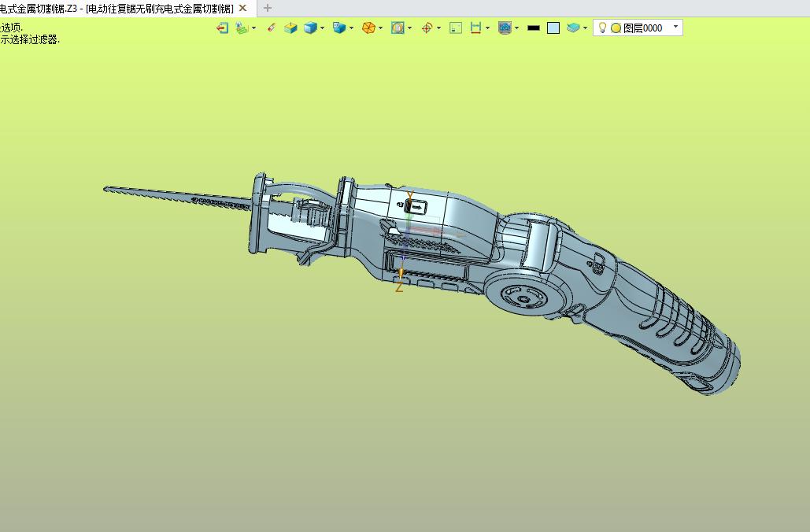
Task: Click the exit icon with red arrow
Action: coord(222,28)
